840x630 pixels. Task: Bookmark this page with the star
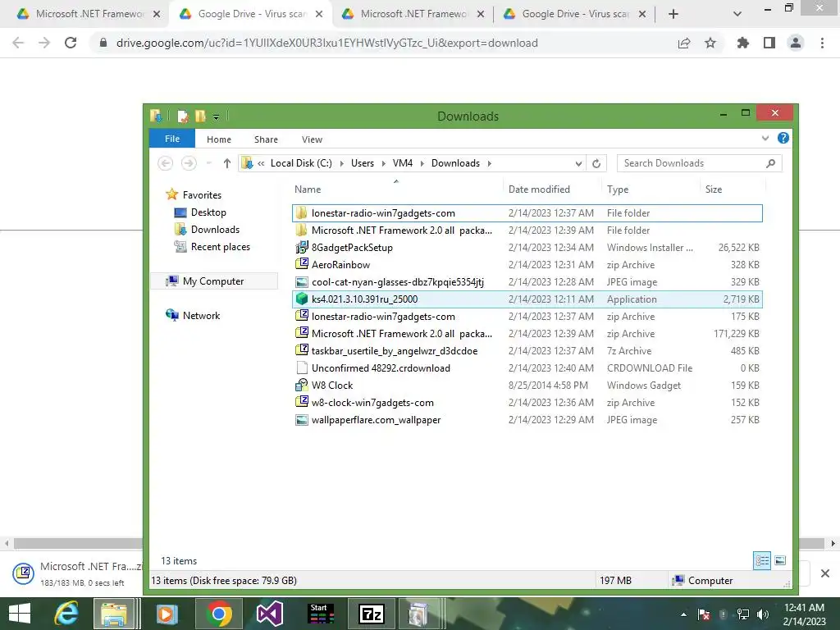tap(710, 43)
